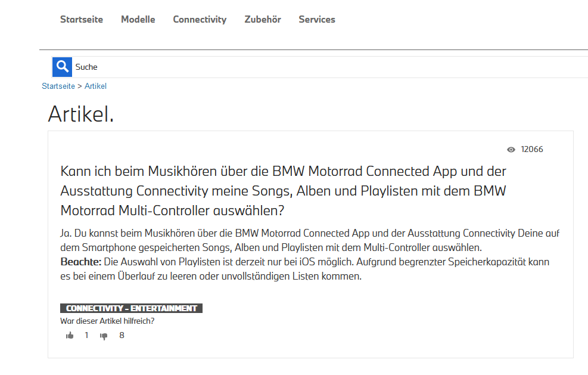
Task: Click the bold Beachte: note text
Action: [x=80, y=262]
